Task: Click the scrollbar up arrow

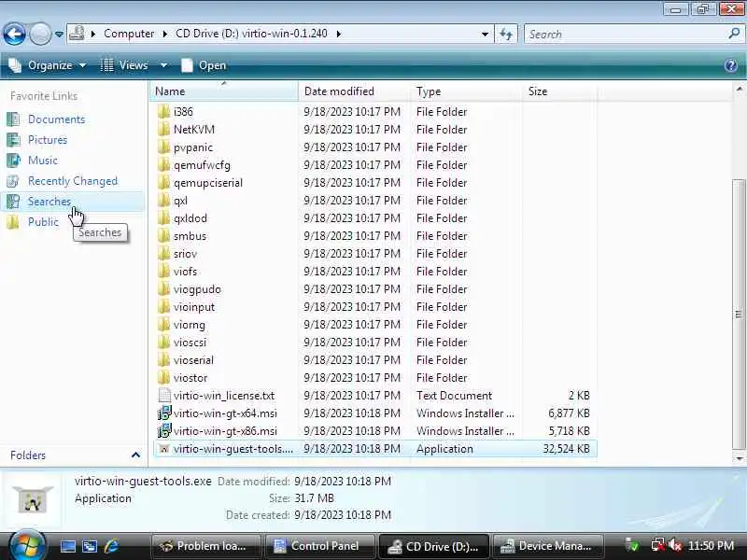Action: 739,89
